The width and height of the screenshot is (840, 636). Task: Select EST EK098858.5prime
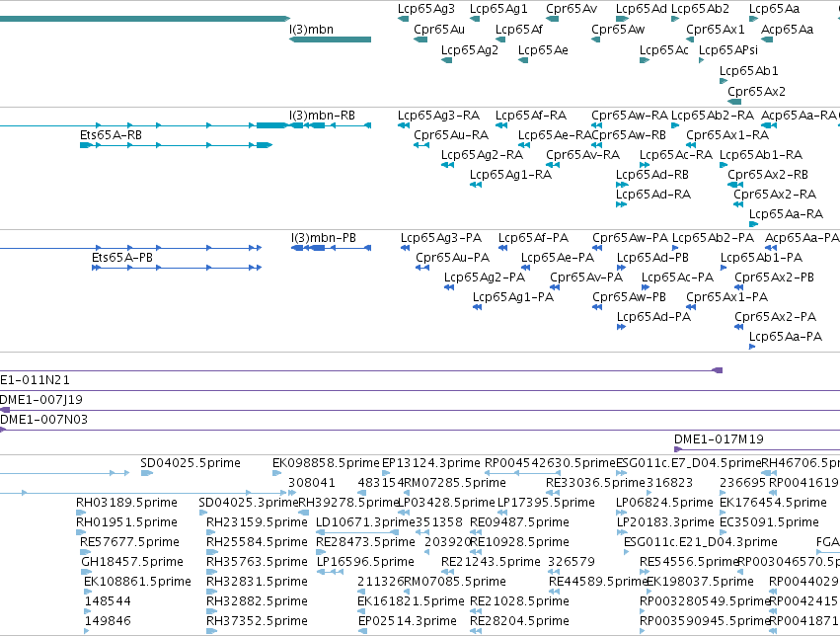coord(326,463)
